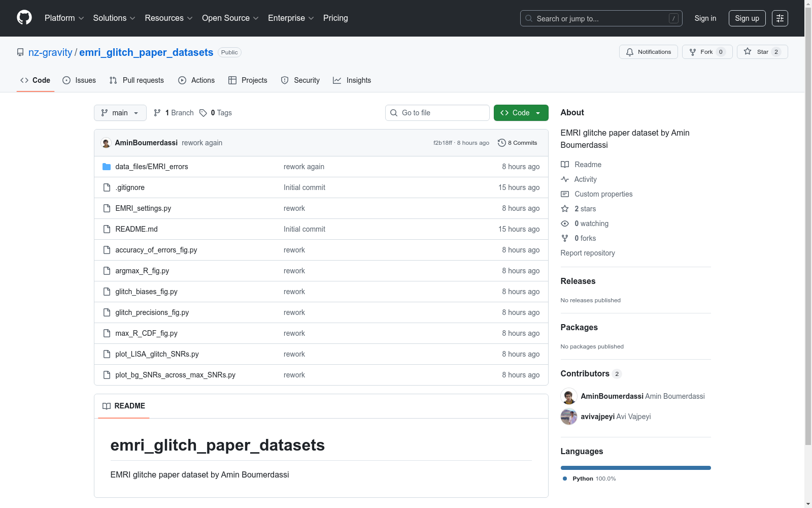Click the file icon beside README.md
The height and width of the screenshot is (508, 812).
(x=107, y=229)
